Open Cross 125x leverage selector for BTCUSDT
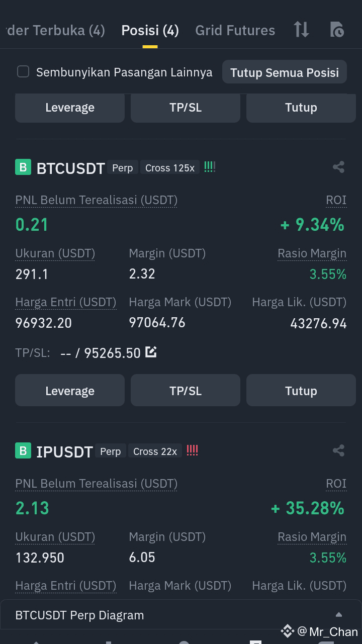 (170, 168)
